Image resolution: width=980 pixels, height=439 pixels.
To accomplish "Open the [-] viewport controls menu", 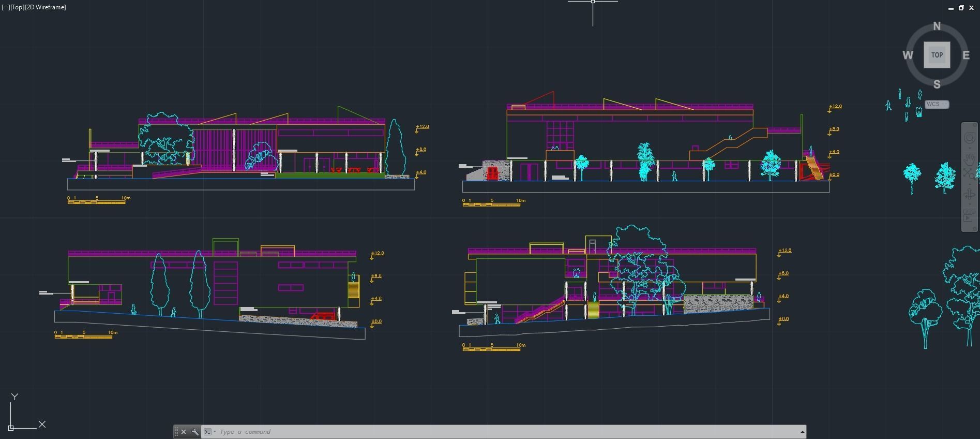I will point(5,7).
